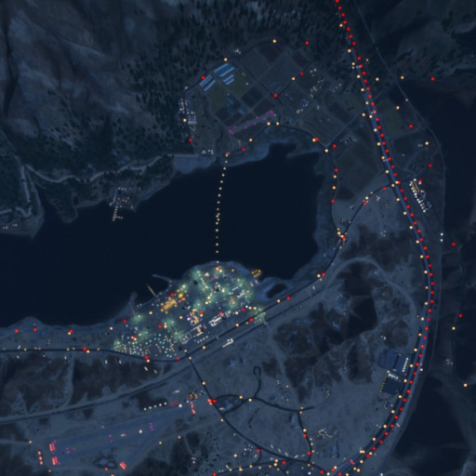Image resolution: width=476 pixels, height=476 pixels.
Task: Select the yellow-lit dock structures on the town's northeast edge
Action: pos(255,276)
